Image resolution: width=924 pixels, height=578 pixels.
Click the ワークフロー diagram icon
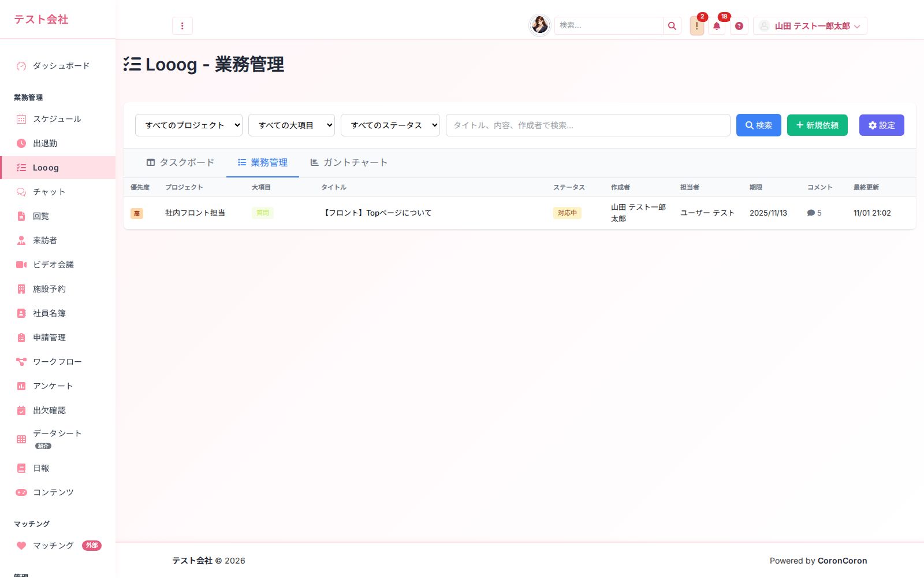pos(21,362)
